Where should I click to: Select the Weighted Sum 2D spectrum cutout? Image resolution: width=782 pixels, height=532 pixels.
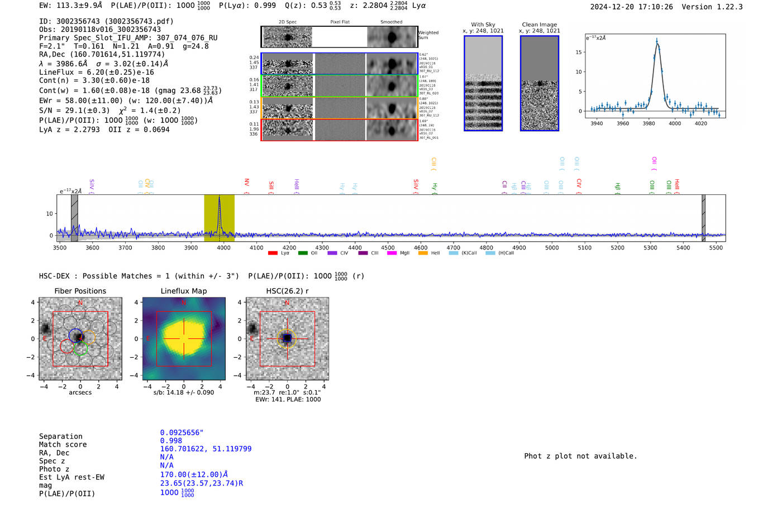pos(340,37)
